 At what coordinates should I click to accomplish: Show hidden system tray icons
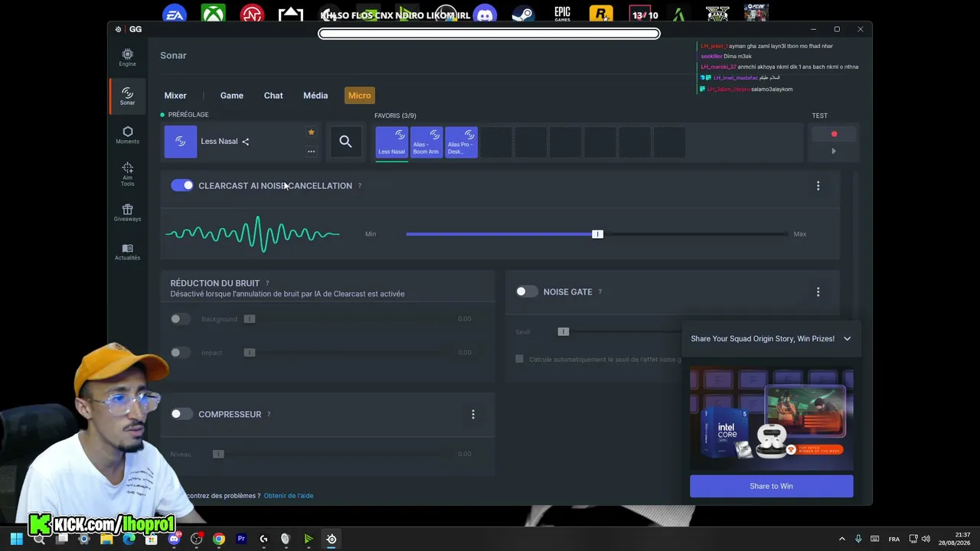pyautogui.click(x=841, y=539)
